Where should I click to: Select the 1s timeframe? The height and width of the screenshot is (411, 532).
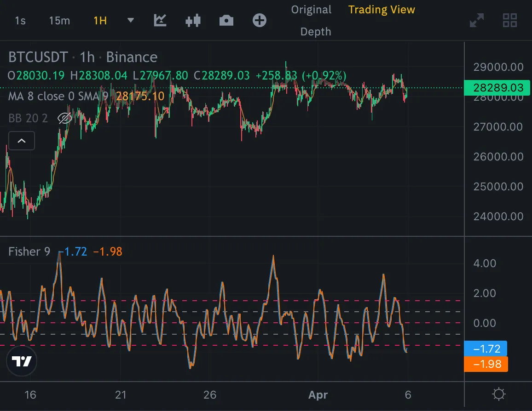[20, 21]
